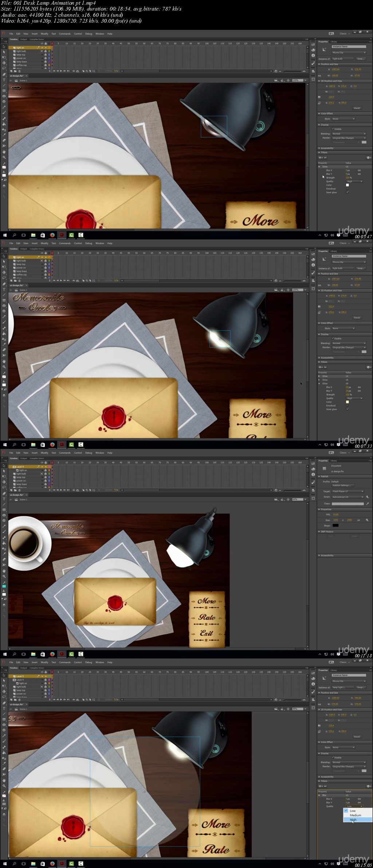In the 00:03:47 frame, toggle the Glow filter eye icon
This screenshot has width=373, height=868.
347,167
